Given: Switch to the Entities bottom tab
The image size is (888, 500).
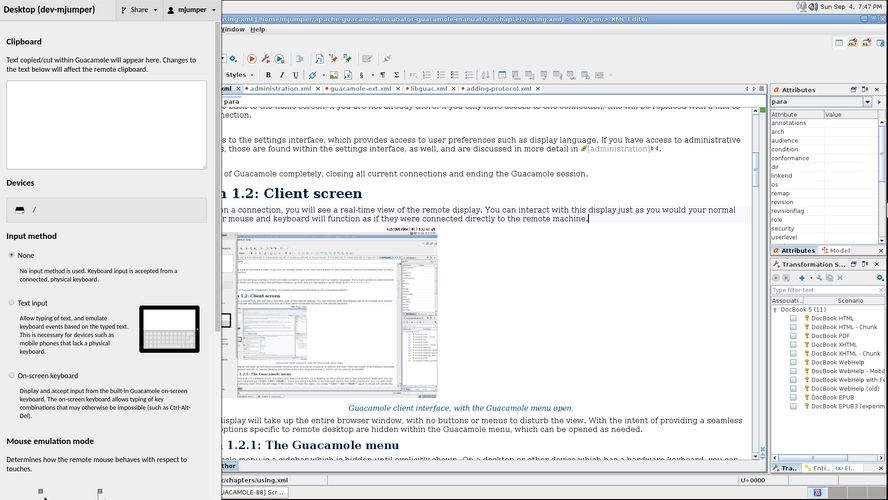Looking at the screenshot, I should (817, 468).
